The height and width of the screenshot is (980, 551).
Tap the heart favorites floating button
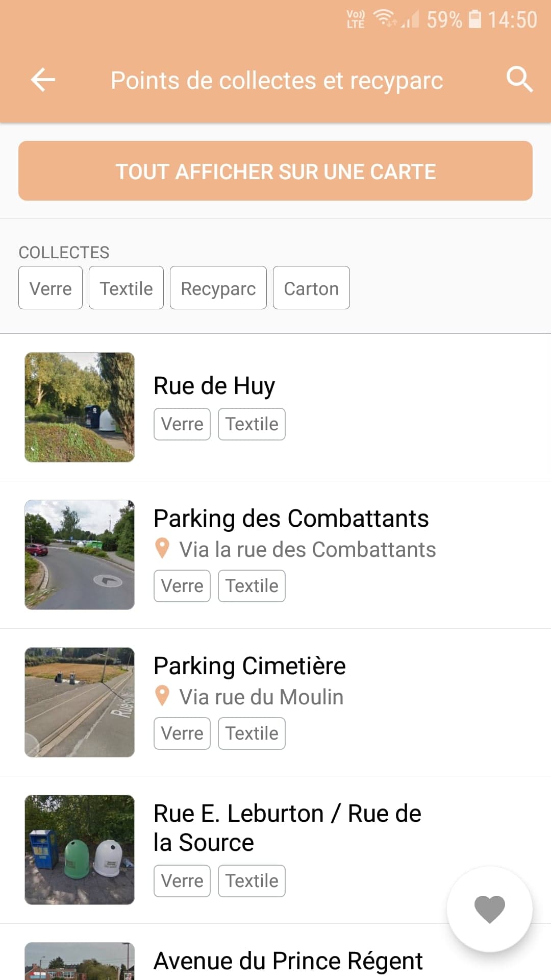(x=489, y=909)
